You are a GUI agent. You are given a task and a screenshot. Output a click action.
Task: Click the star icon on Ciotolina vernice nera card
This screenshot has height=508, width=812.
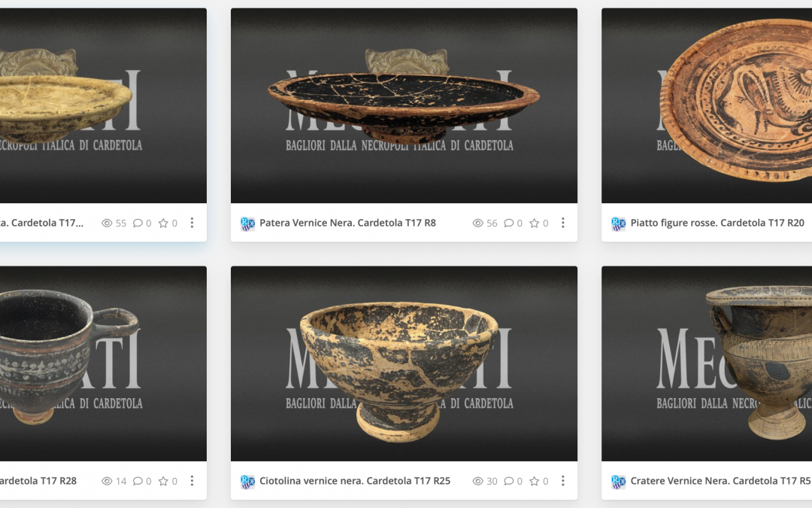click(534, 481)
